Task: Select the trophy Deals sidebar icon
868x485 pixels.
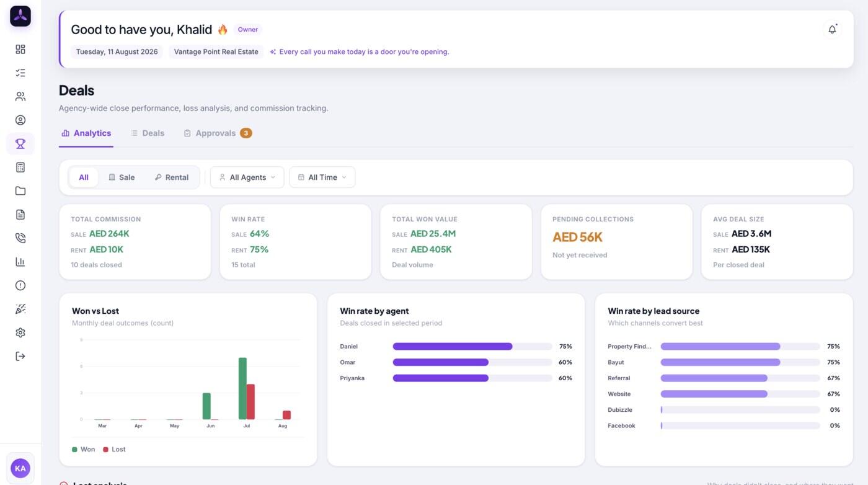Action: coord(20,144)
